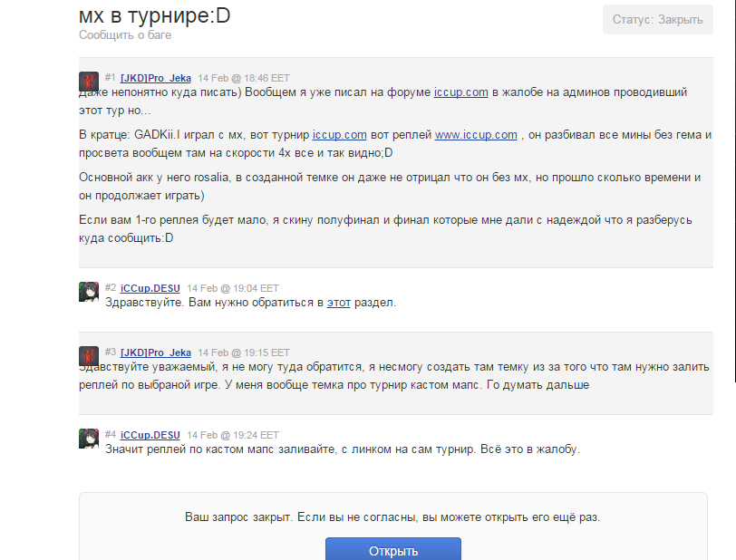Click the '14 Feb @ 18:46 EET' timestamp

pos(244,78)
